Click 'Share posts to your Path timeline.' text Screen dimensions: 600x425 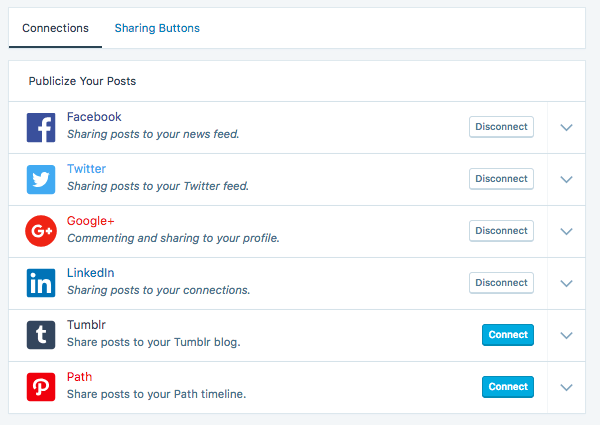coord(157,394)
